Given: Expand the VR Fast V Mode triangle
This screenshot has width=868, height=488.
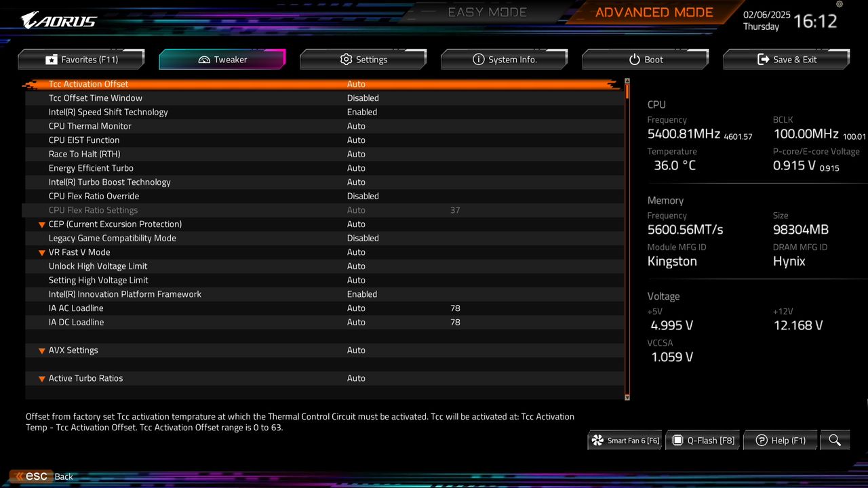Looking at the screenshot, I should 42,253.
